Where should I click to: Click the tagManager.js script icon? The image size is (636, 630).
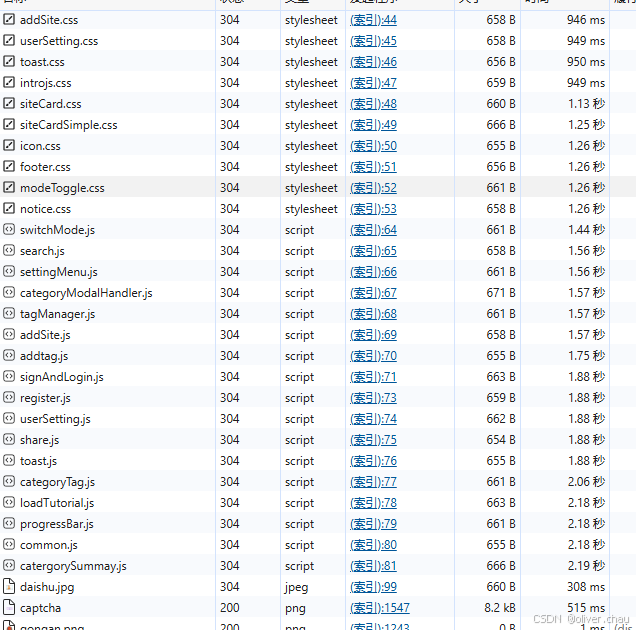(9, 314)
